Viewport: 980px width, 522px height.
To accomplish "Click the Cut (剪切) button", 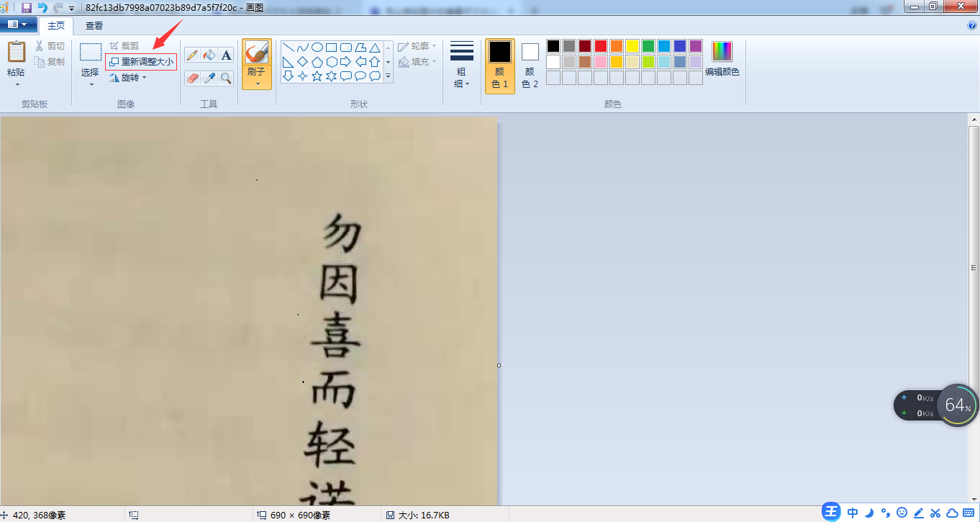I will [50, 46].
